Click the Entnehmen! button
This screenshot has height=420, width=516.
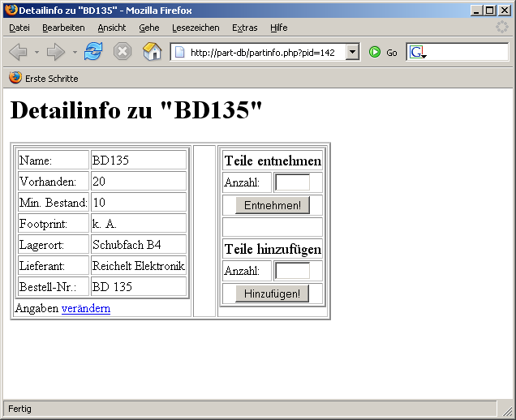(x=273, y=205)
